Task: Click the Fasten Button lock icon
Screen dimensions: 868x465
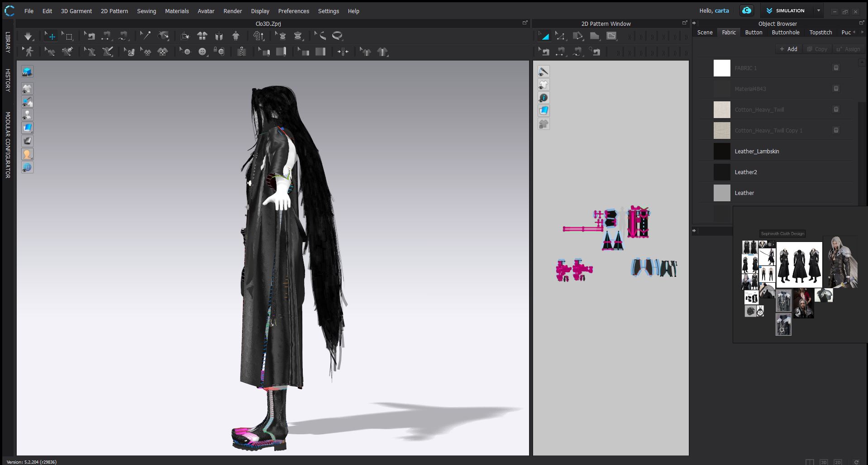Action: point(219,52)
